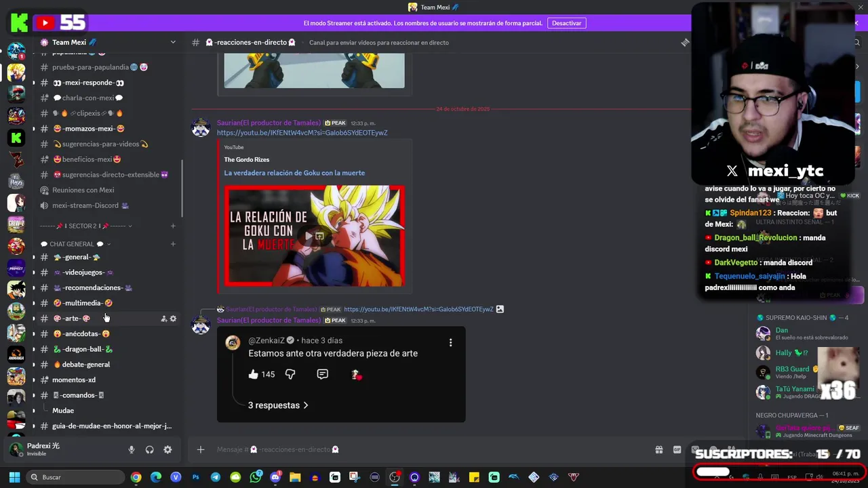Open The Gordo Rizes channel link
The height and width of the screenshot is (488, 868).
tap(247, 159)
